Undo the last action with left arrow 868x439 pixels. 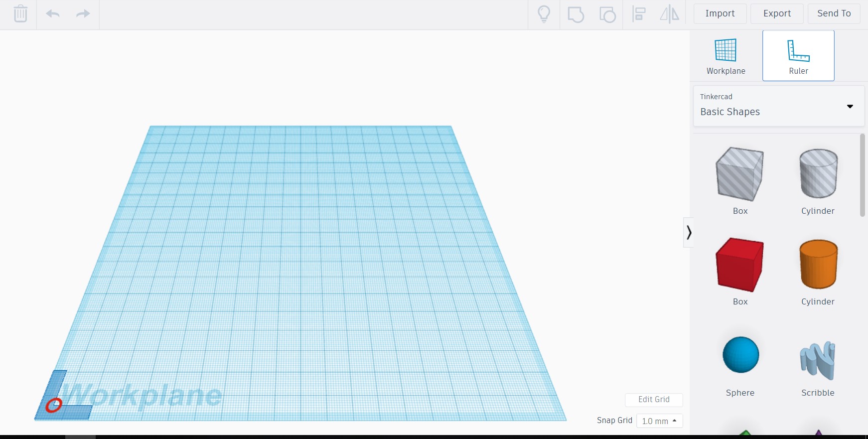[53, 13]
